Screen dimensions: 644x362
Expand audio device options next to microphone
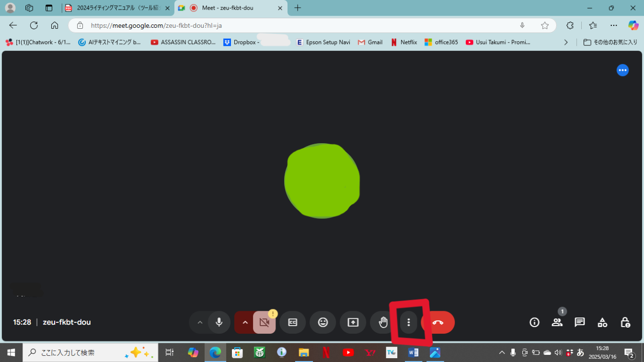point(200,322)
